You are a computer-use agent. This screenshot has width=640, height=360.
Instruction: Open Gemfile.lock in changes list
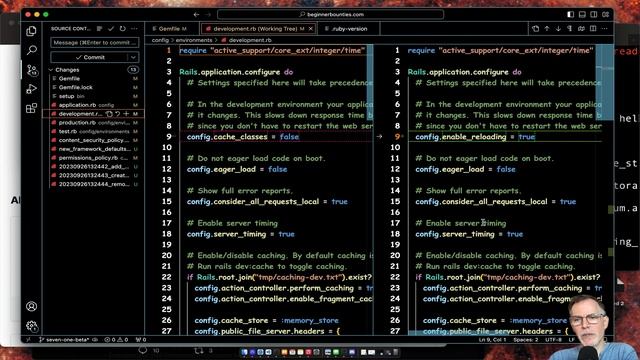click(x=93, y=87)
